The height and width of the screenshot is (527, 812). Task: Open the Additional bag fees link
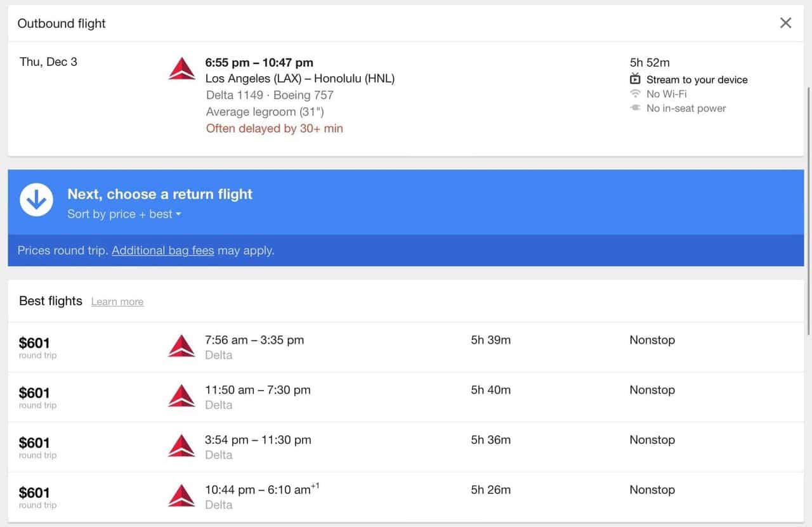(163, 250)
